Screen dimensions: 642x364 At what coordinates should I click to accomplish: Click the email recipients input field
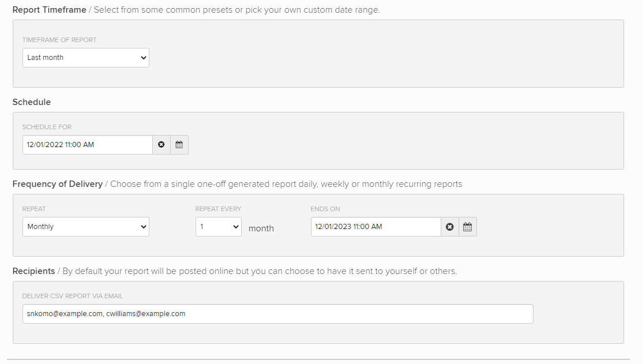(277, 314)
